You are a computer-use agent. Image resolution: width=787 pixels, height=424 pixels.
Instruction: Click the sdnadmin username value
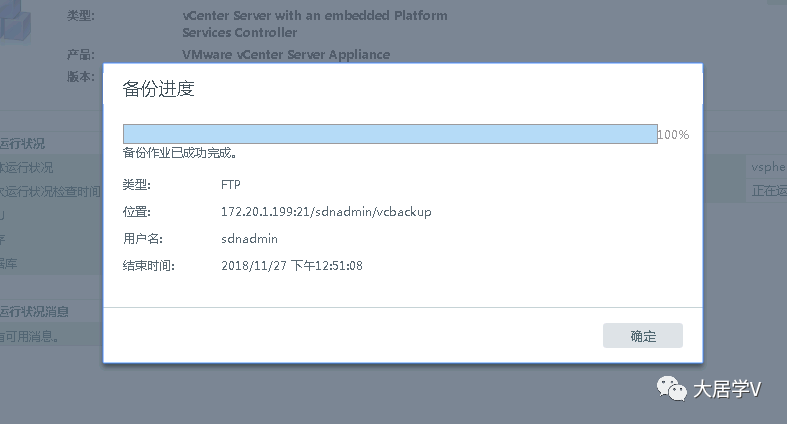point(249,239)
